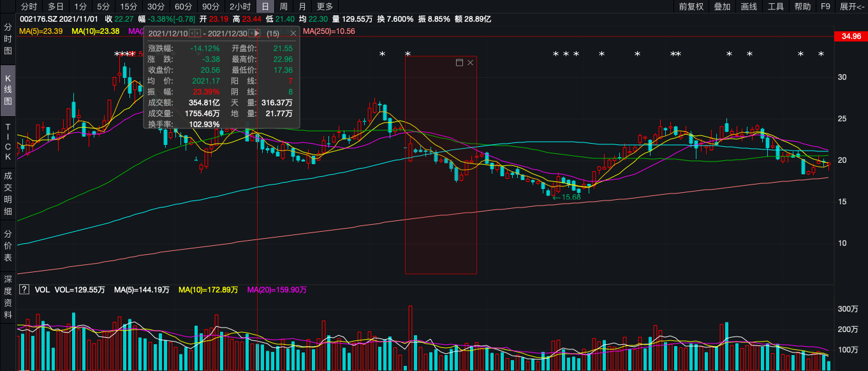The height and width of the screenshot is (371, 868).
Task: Open the 分价表 sidebar view
Action: tap(8, 245)
